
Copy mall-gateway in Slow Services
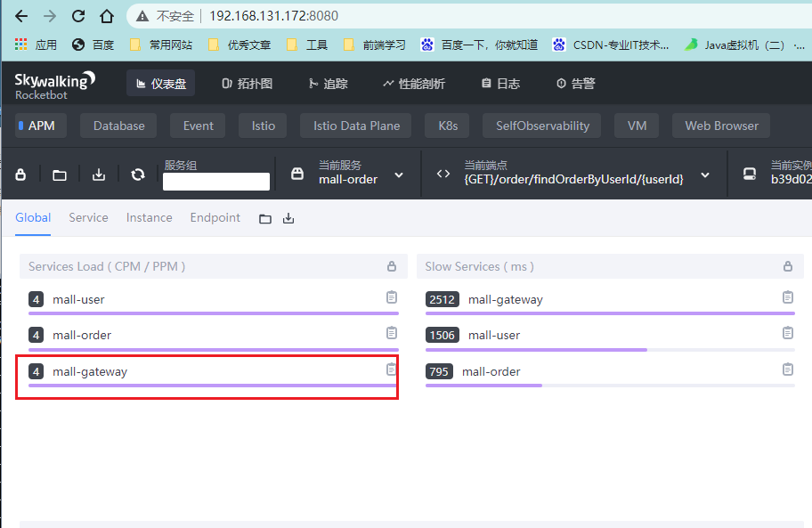788,297
